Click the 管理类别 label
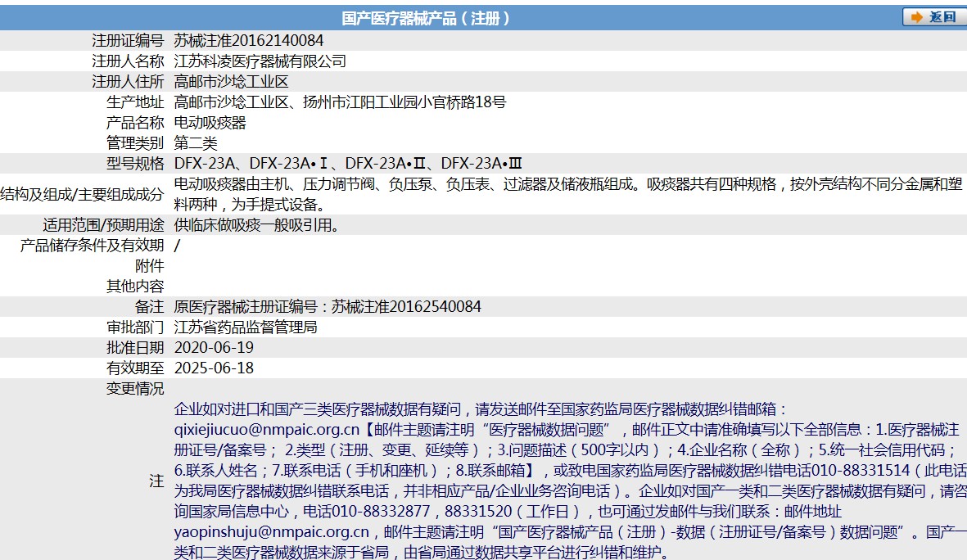Screen dimensions: 967x560 (x=135, y=143)
